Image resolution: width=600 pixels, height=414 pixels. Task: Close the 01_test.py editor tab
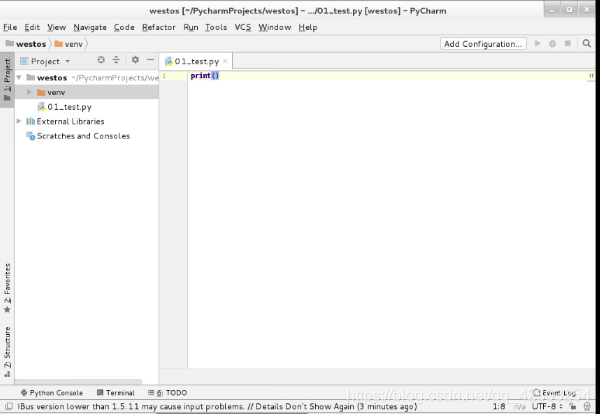point(225,61)
